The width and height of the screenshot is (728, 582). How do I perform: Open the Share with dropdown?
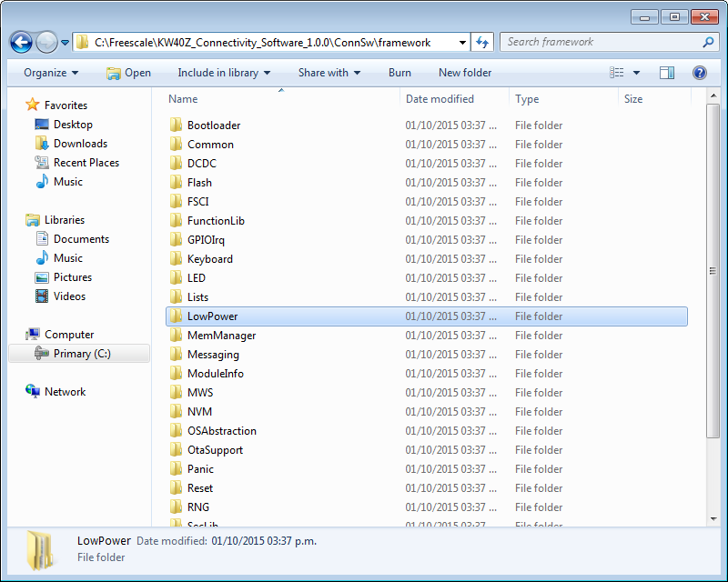point(329,73)
